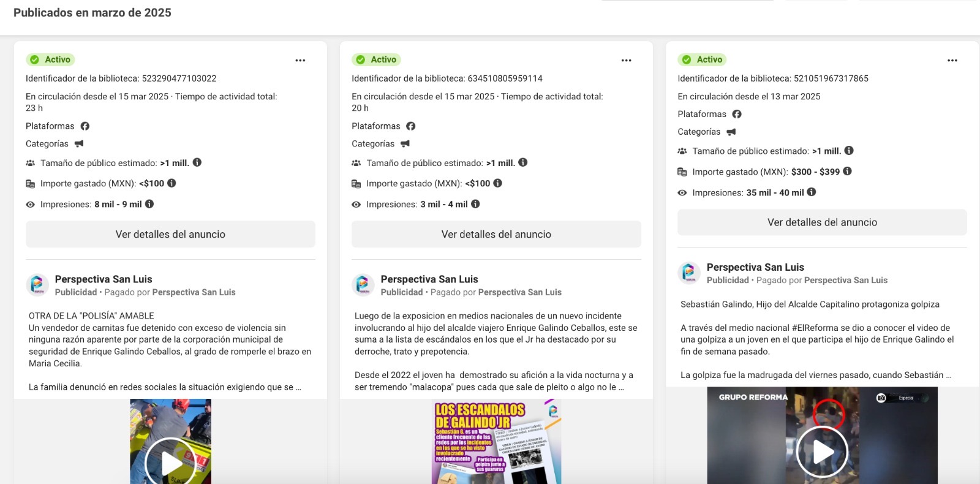Open three-dot menu for ad 523290477103022
This screenshot has width=980, height=484.
[x=300, y=60]
